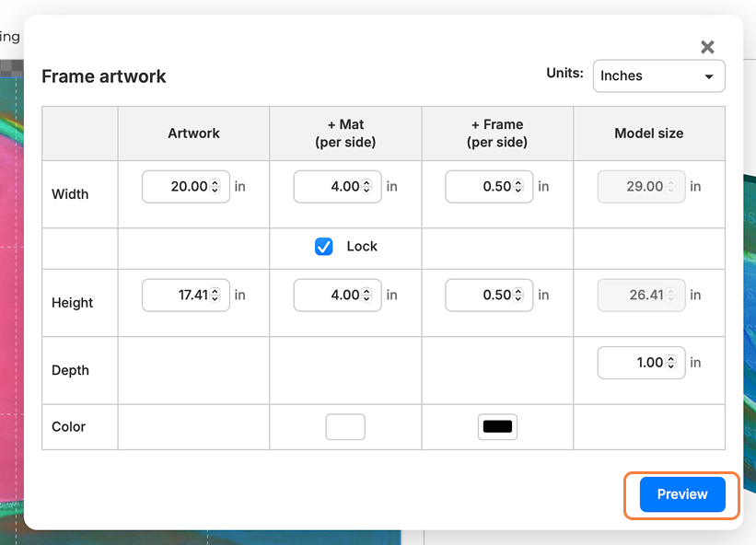Click the Model size column header
Viewport: 756px width, 545px height.
click(649, 133)
